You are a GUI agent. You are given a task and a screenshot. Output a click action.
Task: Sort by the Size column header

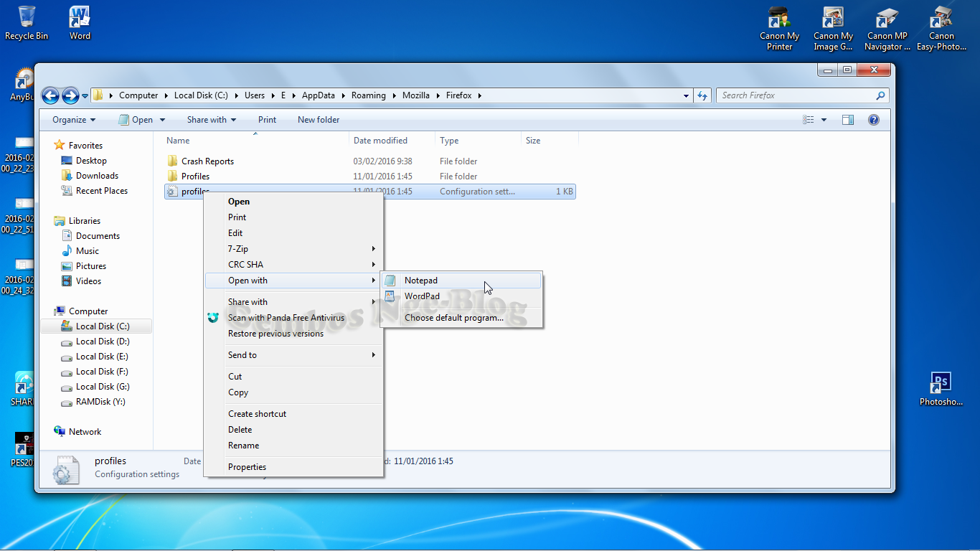tap(550, 141)
